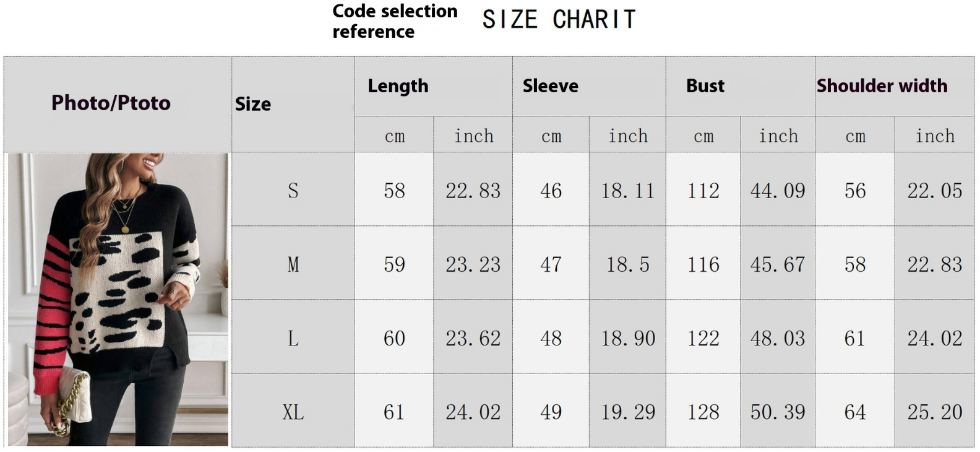Select the Sleeve column header
This screenshot has width=980, height=452.
point(551,86)
